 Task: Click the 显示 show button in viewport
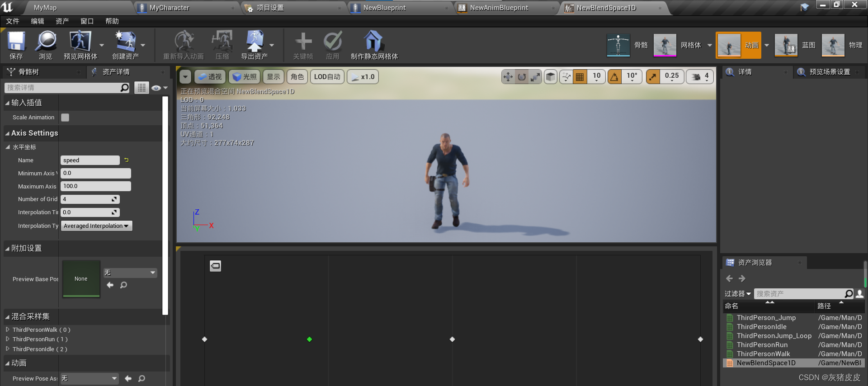[x=274, y=77]
